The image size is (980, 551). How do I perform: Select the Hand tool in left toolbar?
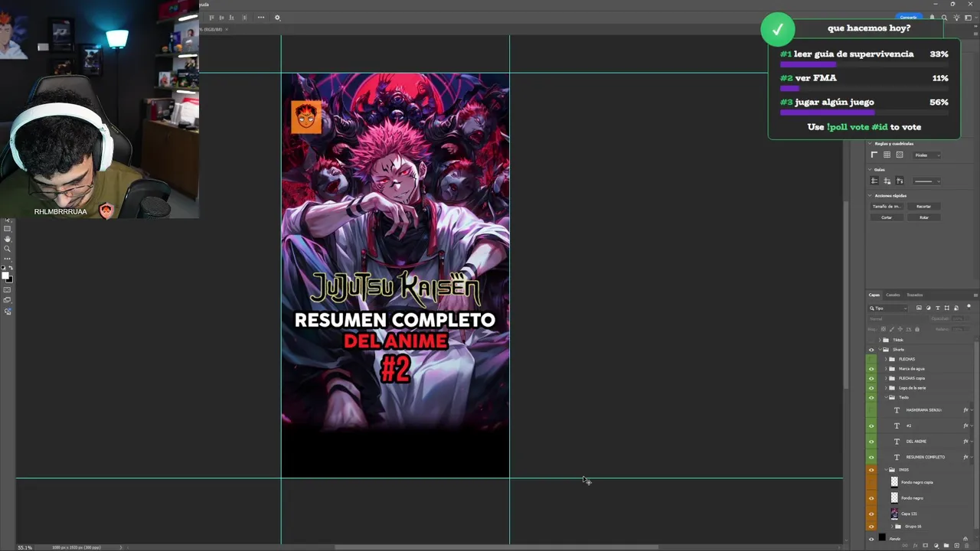[x=8, y=239]
